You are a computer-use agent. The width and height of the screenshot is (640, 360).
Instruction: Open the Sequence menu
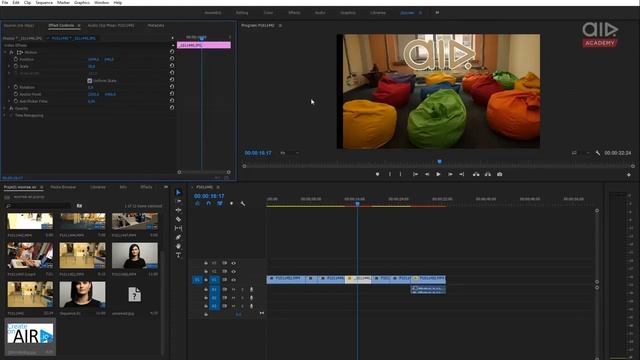point(44,2)
